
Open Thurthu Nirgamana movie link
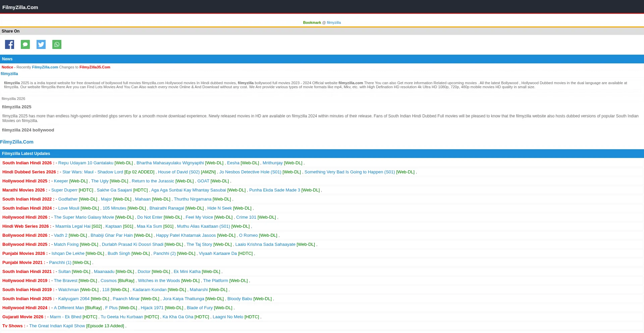click(x=193, y=199)
